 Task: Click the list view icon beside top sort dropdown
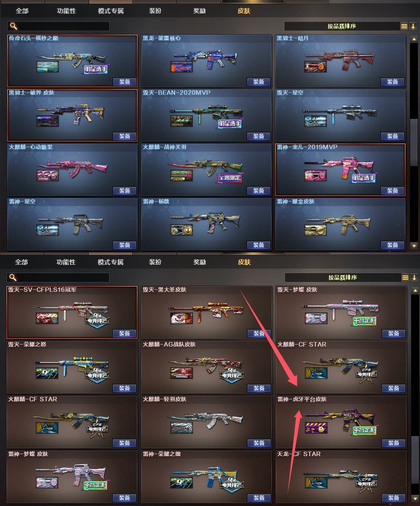[x=404, y=26]
